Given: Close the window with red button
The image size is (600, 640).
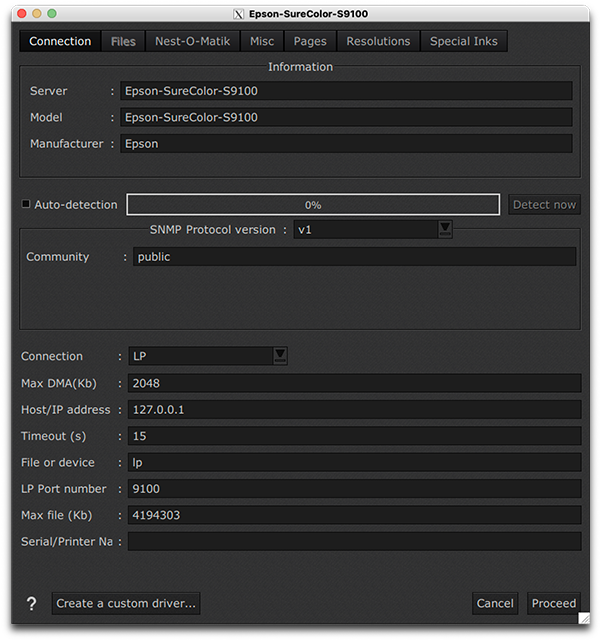Looking at the screenshot, I should (22, 13).
